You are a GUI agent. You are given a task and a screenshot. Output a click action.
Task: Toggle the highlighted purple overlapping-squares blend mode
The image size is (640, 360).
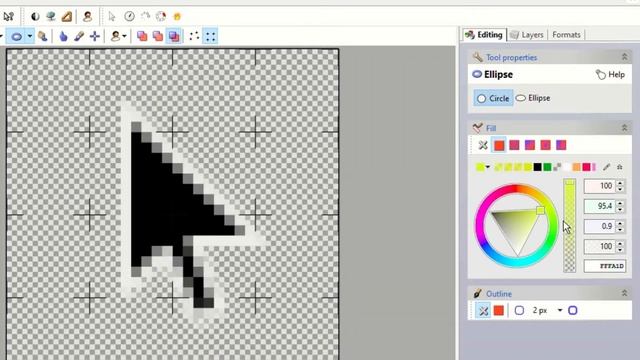174,36
